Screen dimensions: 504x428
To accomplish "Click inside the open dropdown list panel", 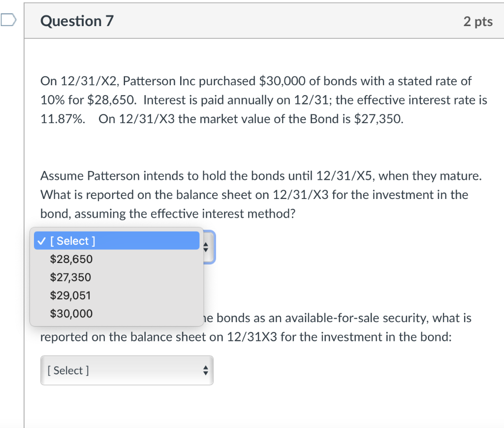I will pyautogui.click(x=117, y=276).
